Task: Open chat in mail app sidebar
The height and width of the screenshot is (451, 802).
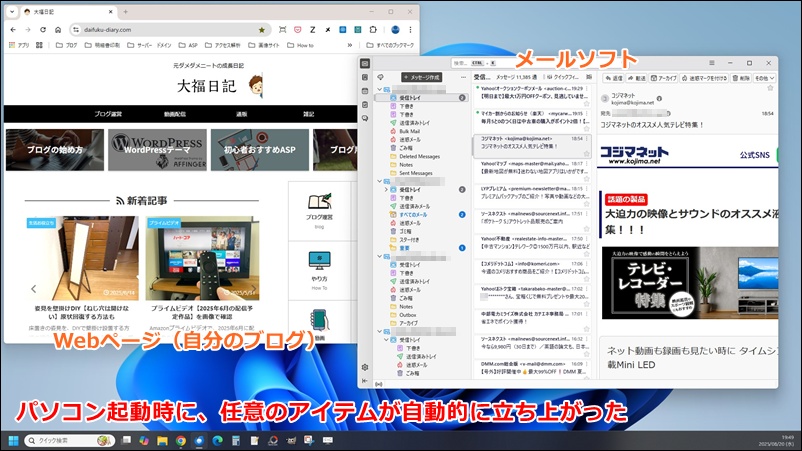Action: [x=365, y=118]
